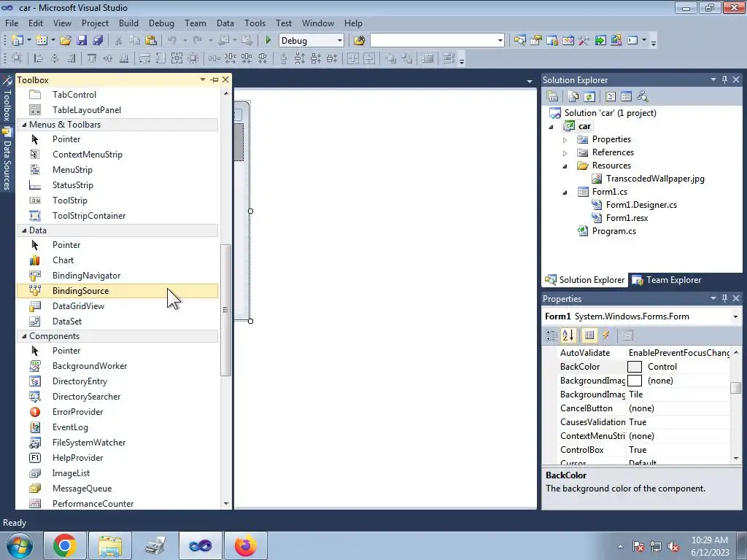Open the Toolbox via crossed-tools toolbar icon

[584, 41]
